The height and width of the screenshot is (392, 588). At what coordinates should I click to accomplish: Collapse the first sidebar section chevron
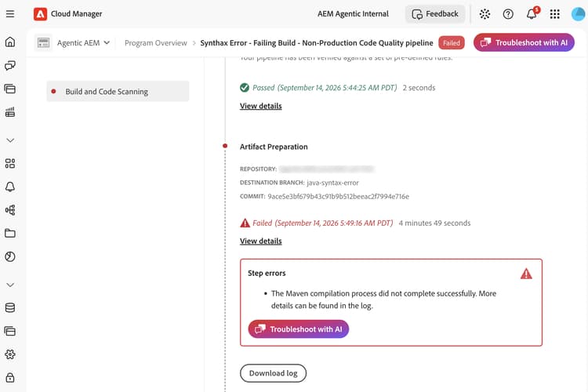click(10, 140)
